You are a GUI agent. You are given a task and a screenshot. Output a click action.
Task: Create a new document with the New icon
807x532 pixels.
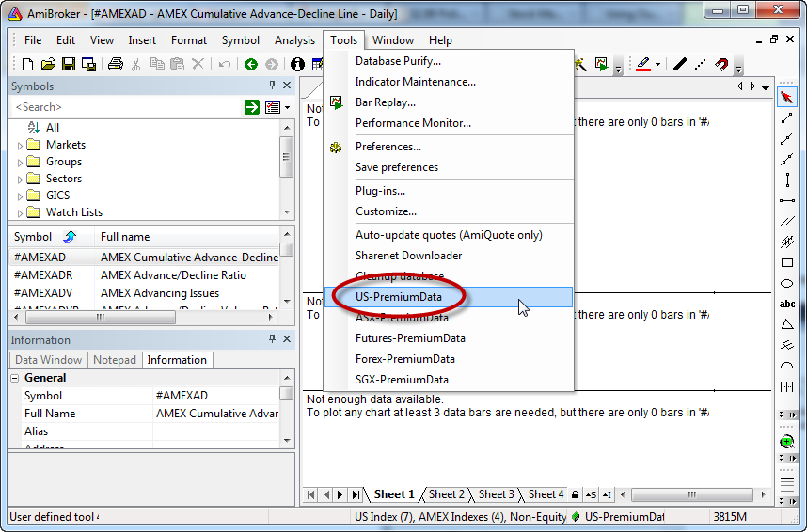click(x=28, y=64)
